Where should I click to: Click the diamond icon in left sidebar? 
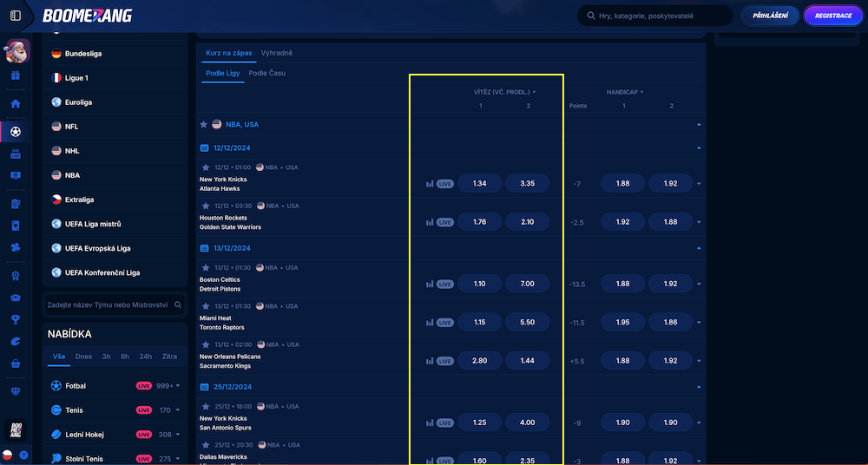click(15, 391)
